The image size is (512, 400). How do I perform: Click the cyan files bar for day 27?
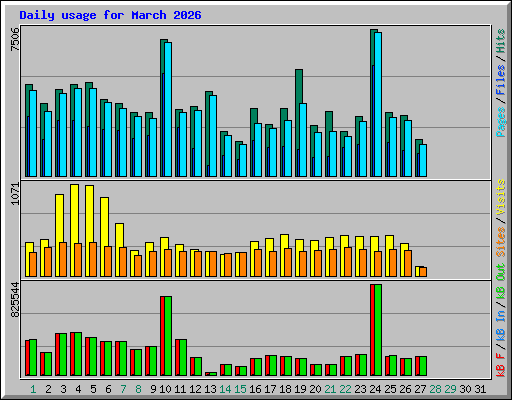pos(423,160)
